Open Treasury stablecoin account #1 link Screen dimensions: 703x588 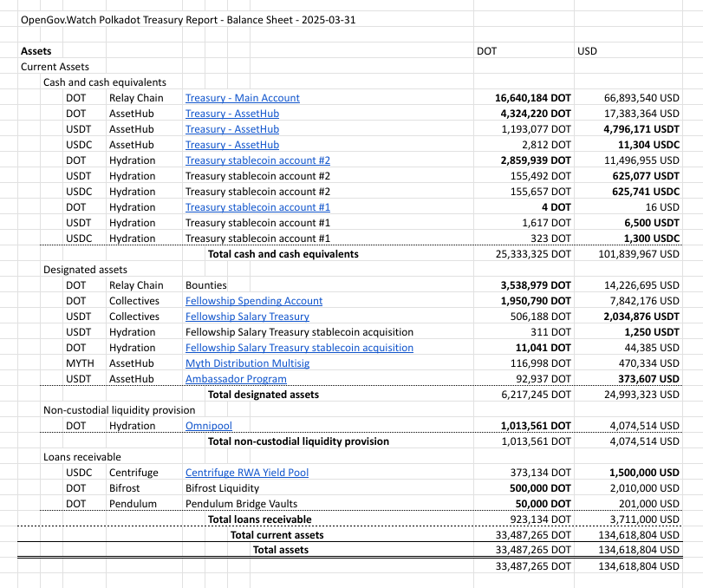pos(257,207)
